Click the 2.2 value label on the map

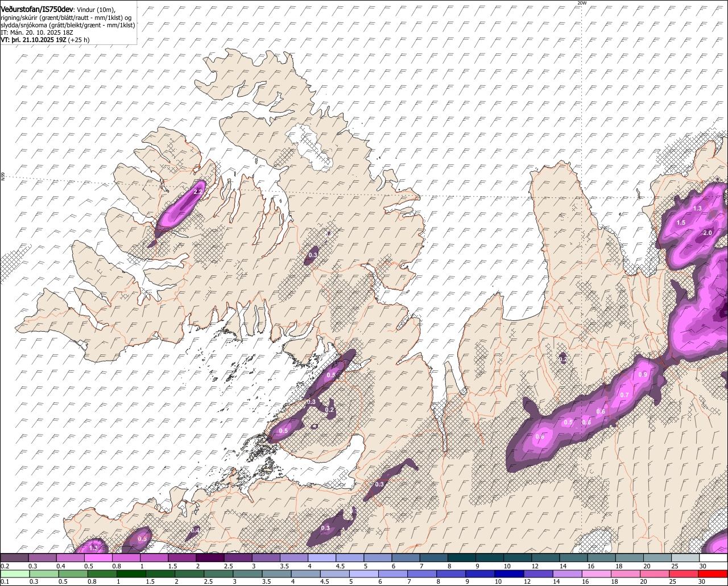coord(198,192)
